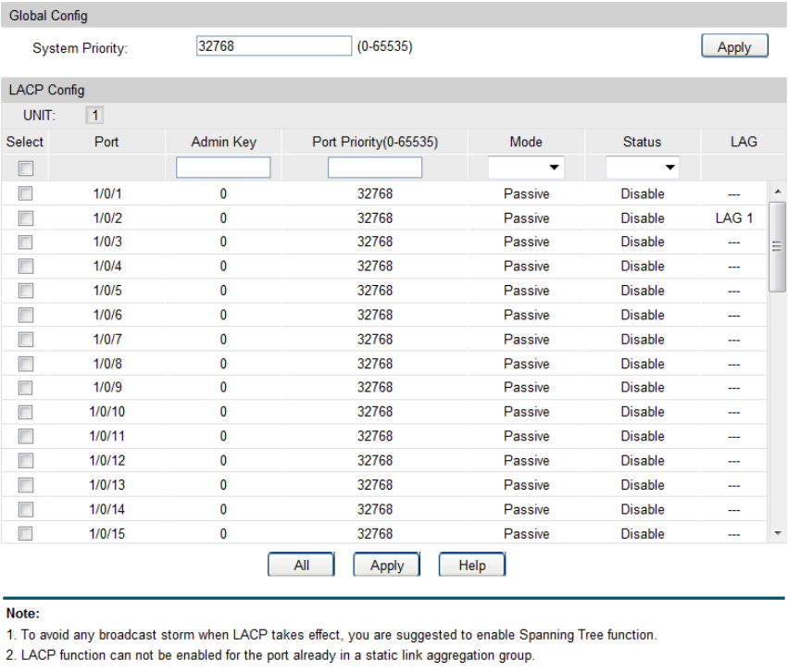Check the box for port 1/0/15
The image size is (788, 672).
[x=26, y=533]
